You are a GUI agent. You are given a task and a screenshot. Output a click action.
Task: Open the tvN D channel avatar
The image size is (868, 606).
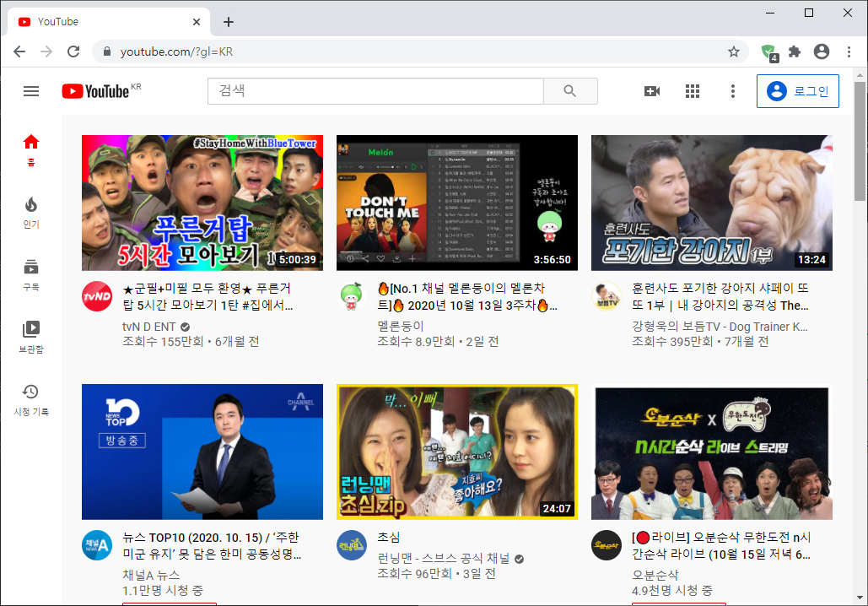coord(97,295)
